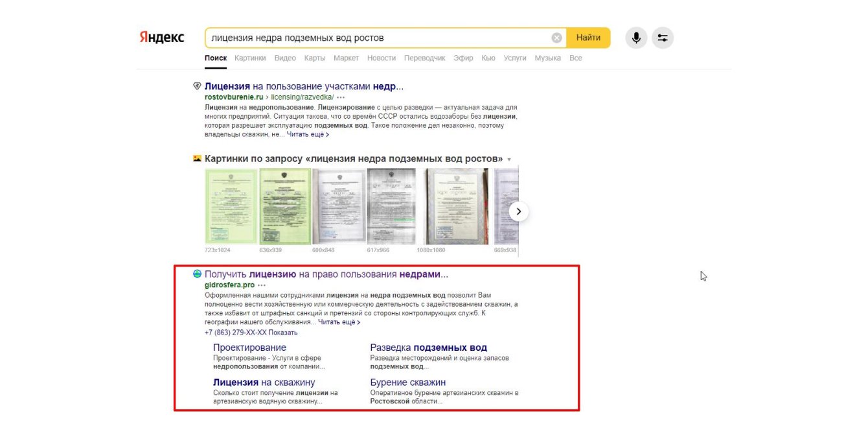Open the Эфир tab

click(463, 58)
